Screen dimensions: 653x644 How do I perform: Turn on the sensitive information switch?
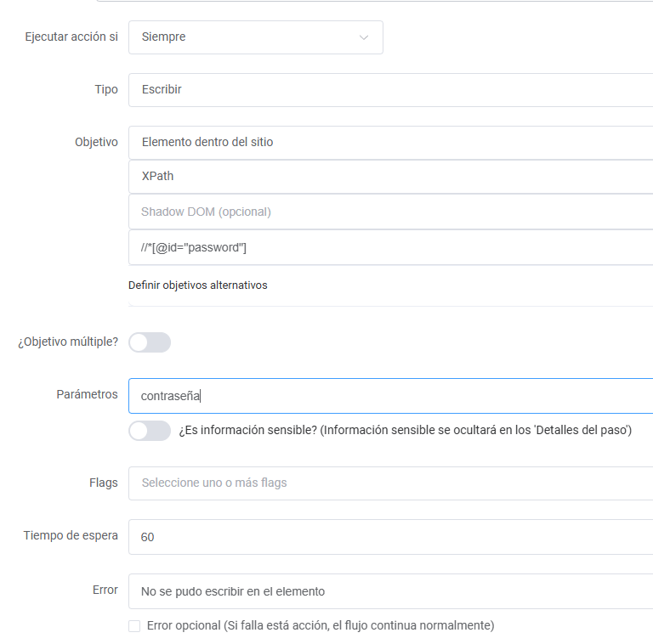click(150, 431)
